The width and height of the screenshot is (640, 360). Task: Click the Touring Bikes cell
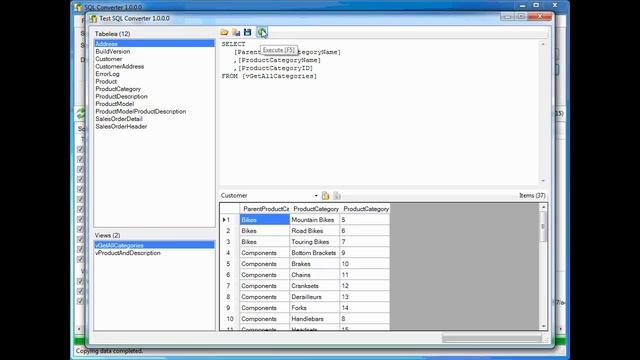click(315, 242)
